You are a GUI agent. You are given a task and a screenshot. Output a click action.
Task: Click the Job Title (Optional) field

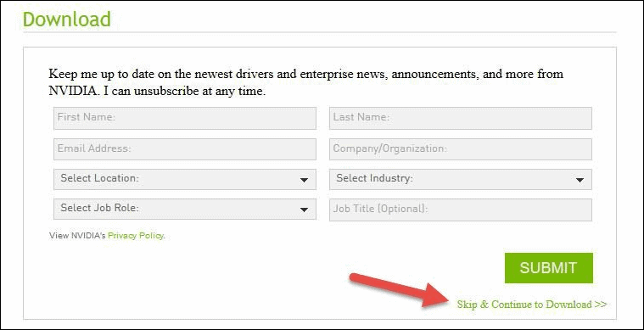click(461, 210)
